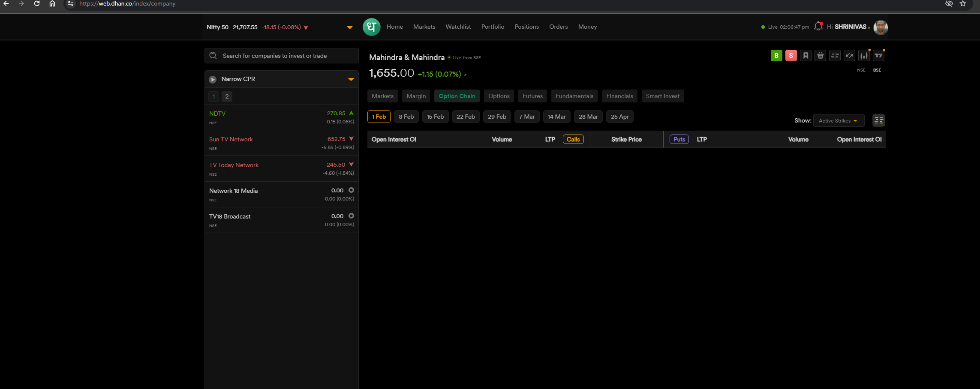Open the Option Chain tab
This screenshot has height=389, width=980.
click(x=457, y=96)
